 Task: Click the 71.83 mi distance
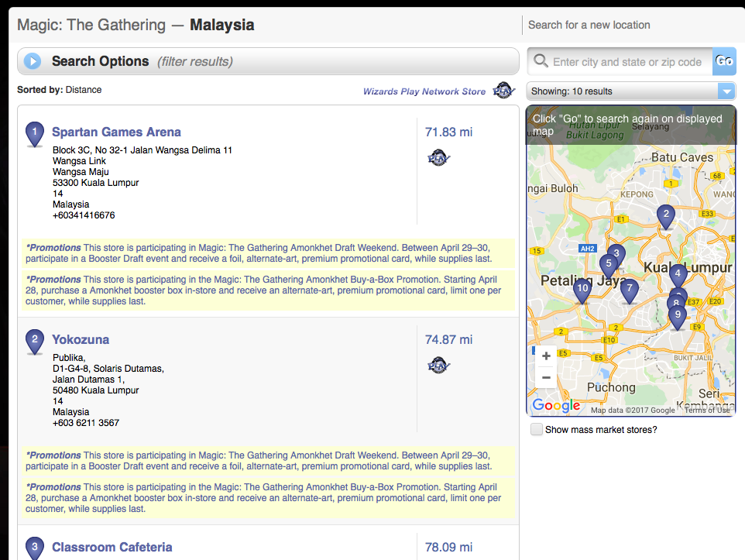click(x=448, y=132)
